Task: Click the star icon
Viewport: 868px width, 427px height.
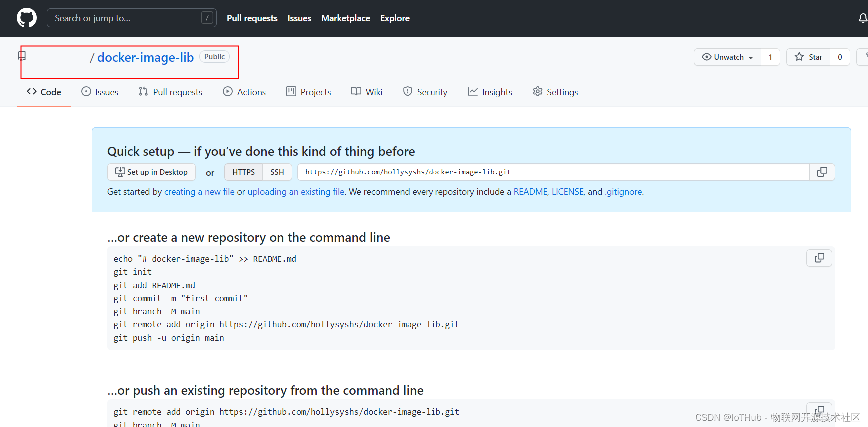Action: tap(799, 57)
